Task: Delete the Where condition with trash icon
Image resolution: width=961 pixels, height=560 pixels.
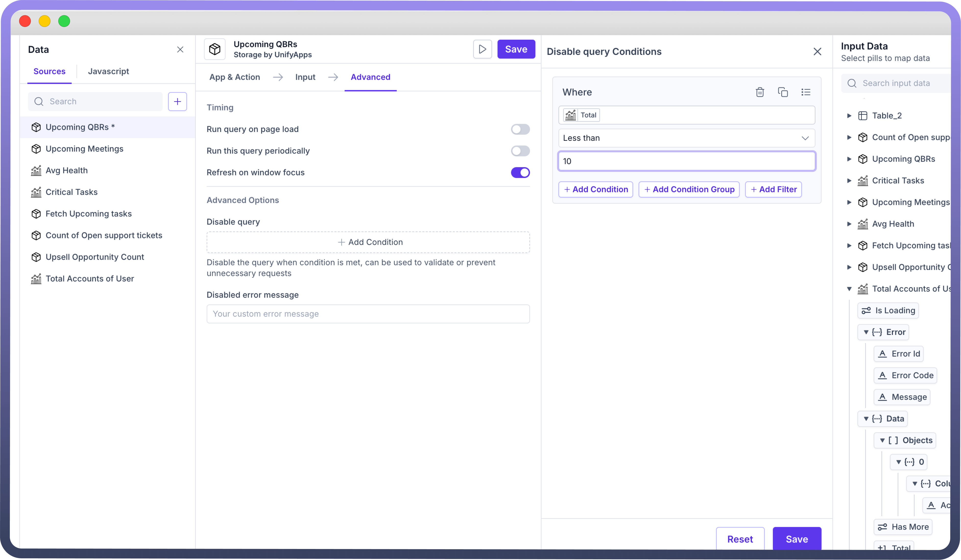Action: (x=760, y=92)
